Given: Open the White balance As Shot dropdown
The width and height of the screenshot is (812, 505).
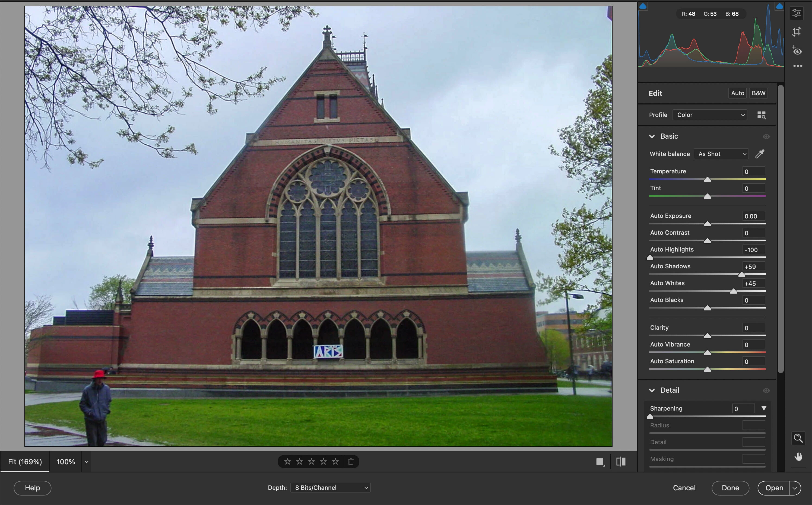Looking at the screenshot, I should coord(721,154).
